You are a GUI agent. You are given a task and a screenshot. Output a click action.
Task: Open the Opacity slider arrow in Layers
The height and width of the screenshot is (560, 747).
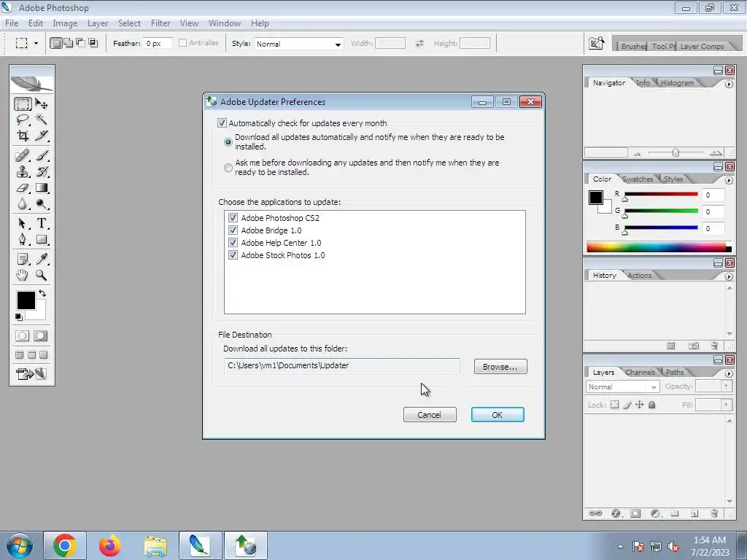coord(726,386)
